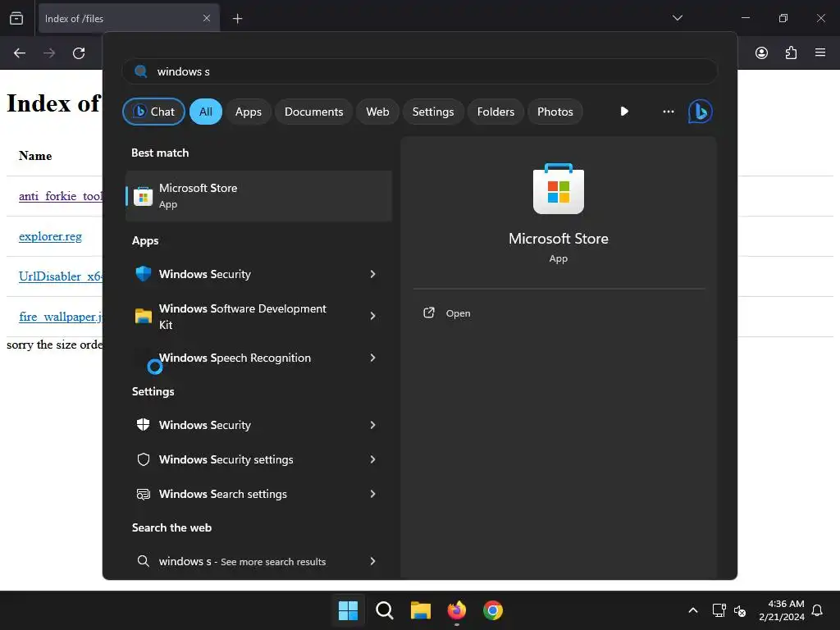Open the browser hamburger menu

(820, 52)
